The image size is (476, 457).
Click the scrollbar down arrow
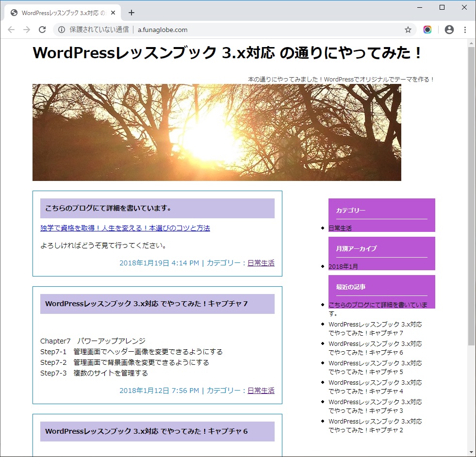471,453
